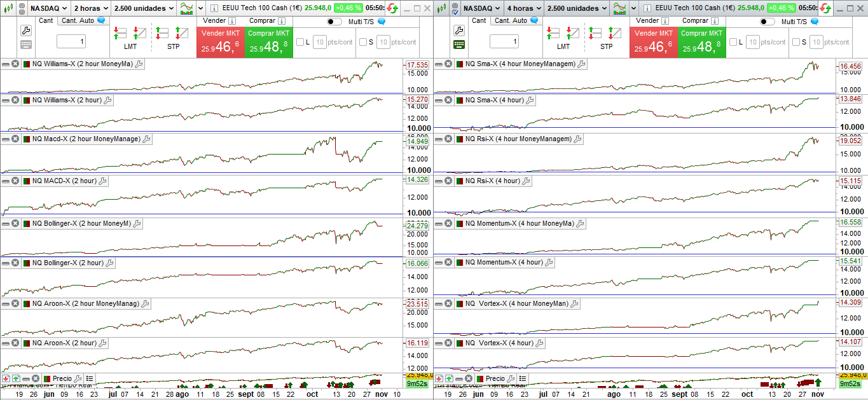Screen dimensions: 868x400
Task: Switch to Cant. Auto tab in left chart
Action: coord(77,20)
